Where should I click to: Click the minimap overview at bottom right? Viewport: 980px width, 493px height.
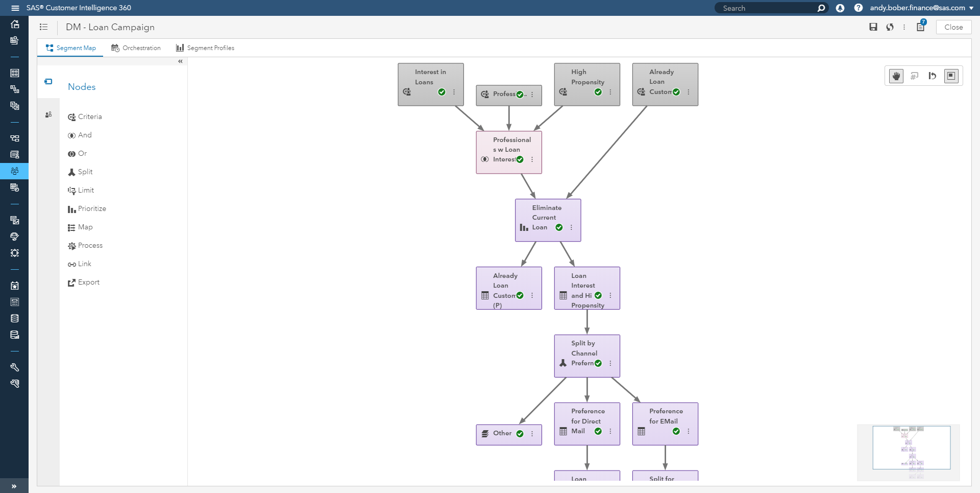(912, 452)
